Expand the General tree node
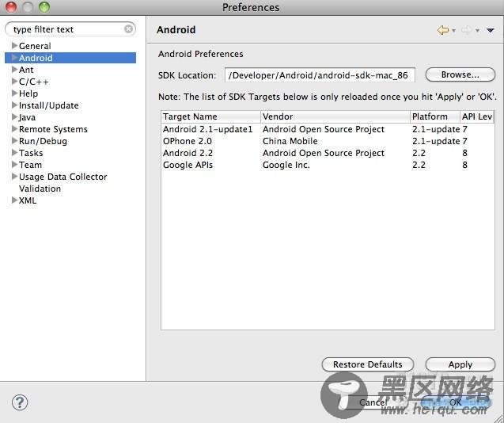 coord(14,46)
